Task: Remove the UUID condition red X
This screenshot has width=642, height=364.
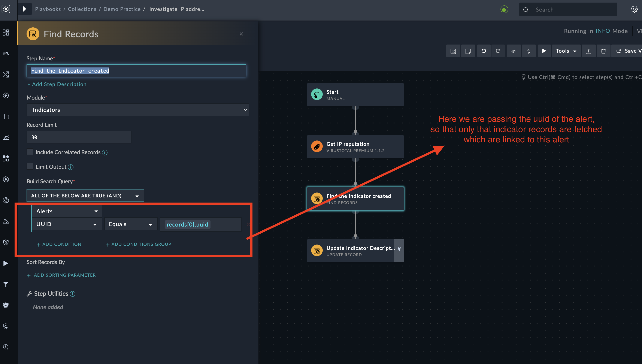Action: tap(248, 224)
